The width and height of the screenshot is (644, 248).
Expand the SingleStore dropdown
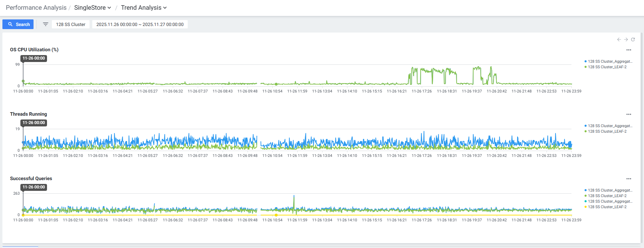[x=92, y=8]
